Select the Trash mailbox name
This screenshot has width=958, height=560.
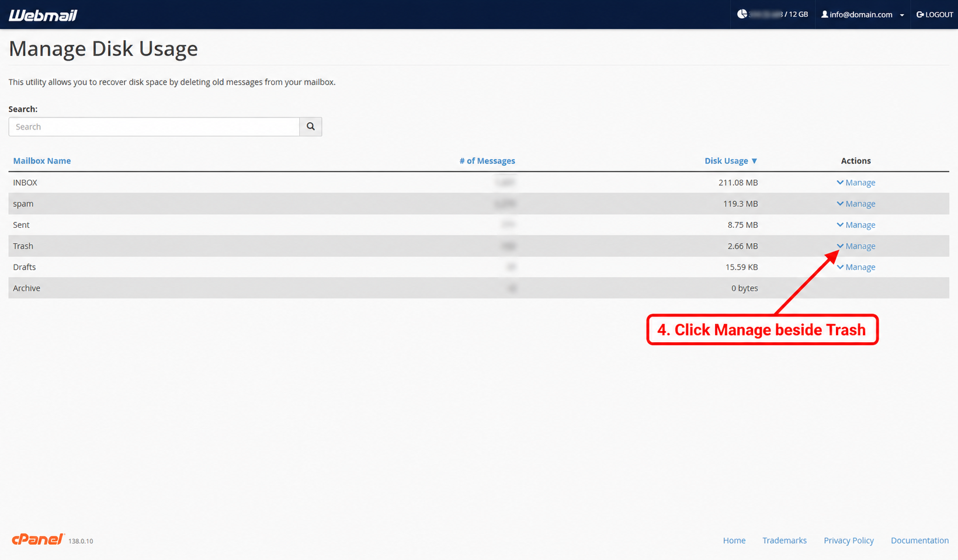coord(23,246)
